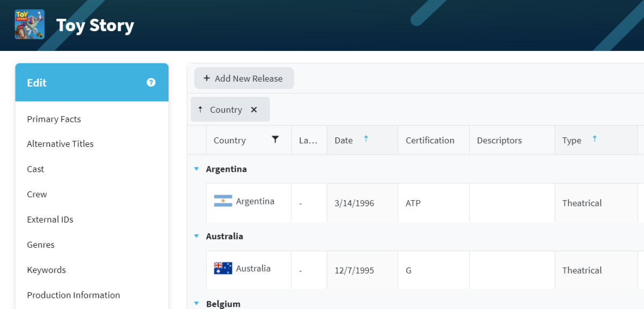Screen dimensions: 644x309
Task: Select the Argentina 3/14/1996 date cell
Action: (354, 203)
